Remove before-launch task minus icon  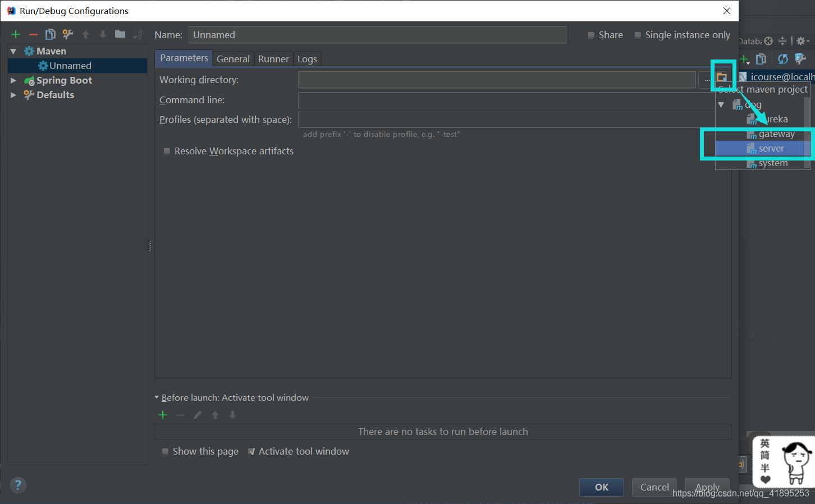pos(180,415)
